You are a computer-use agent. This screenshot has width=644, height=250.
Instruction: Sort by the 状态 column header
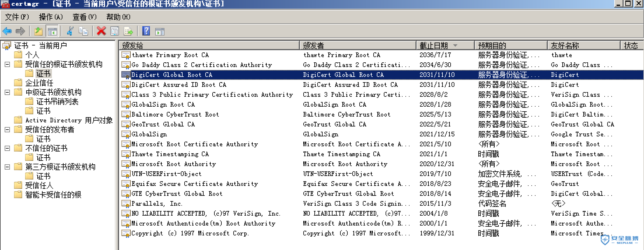632,45
